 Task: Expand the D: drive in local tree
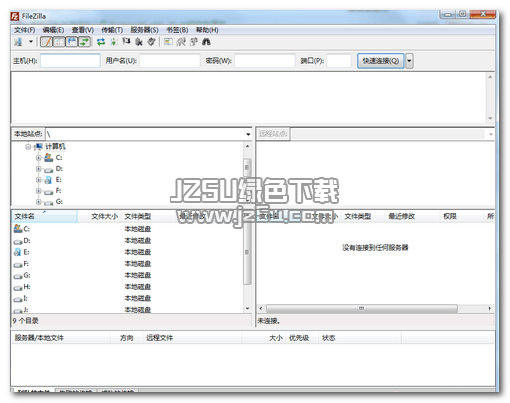[x=39, y=169]
